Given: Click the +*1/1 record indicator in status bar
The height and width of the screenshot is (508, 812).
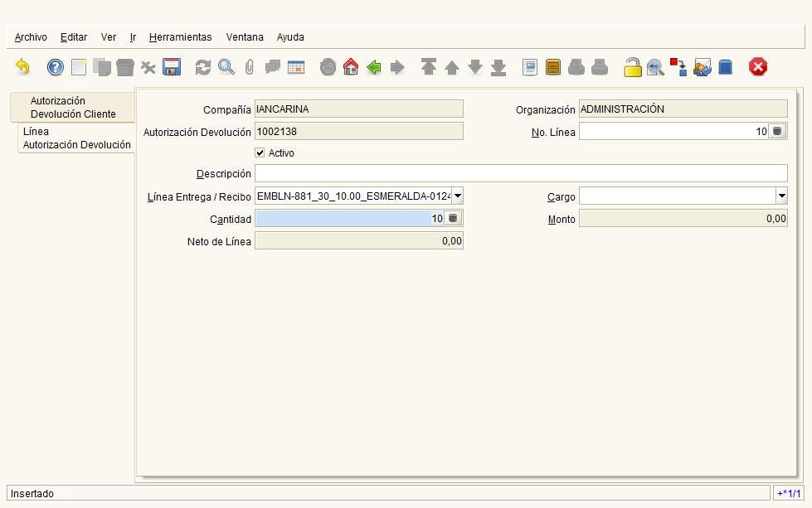Looking at the screenshot, I should (789, 494).
